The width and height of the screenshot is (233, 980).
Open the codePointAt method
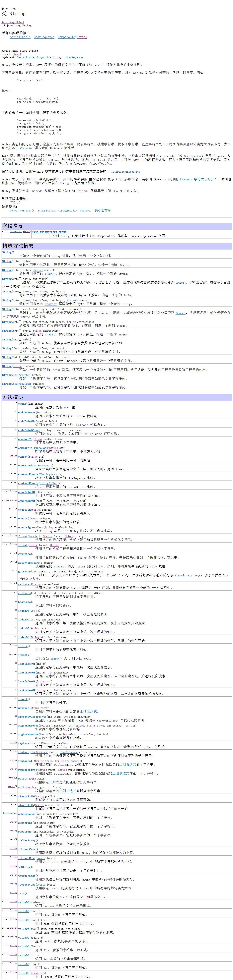click(27, 412)
